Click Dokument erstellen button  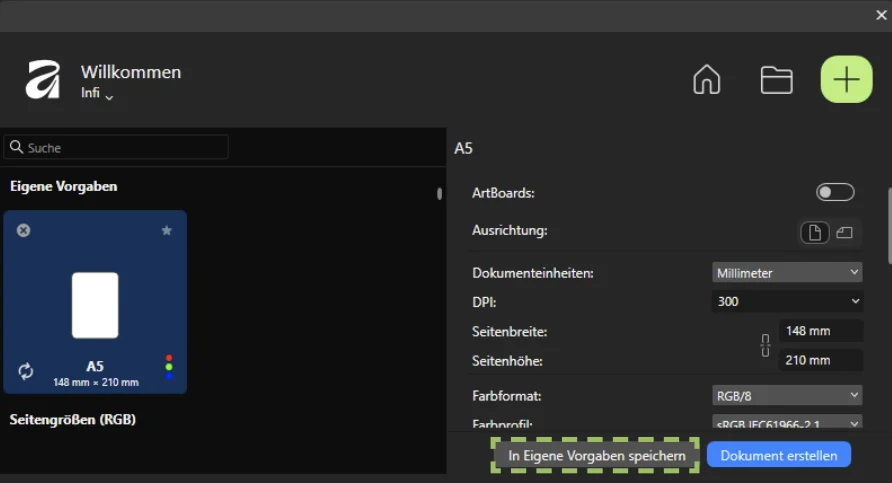(779, 455)
